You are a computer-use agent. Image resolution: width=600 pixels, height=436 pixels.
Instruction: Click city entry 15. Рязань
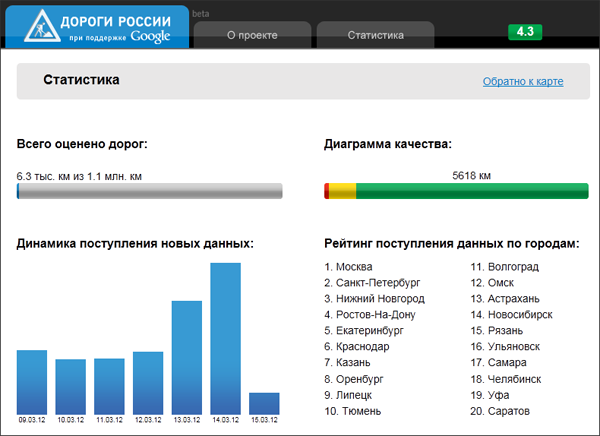pos(496,330)
